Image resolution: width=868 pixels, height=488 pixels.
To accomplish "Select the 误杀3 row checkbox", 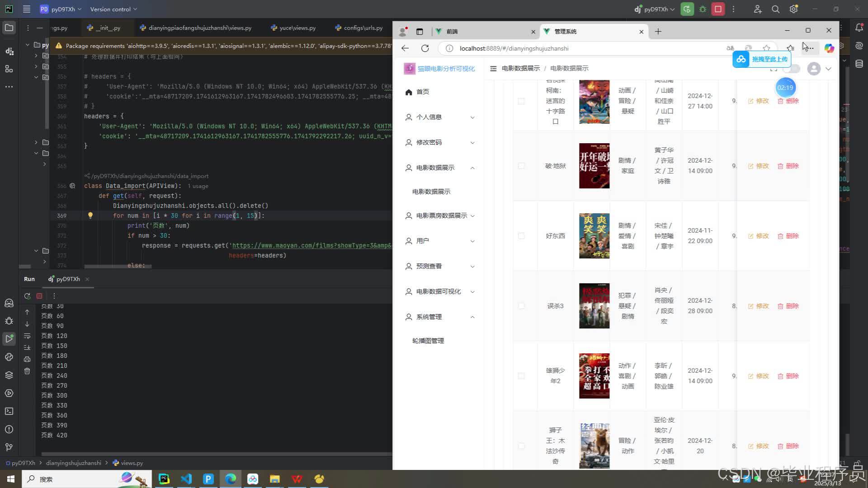I will point(521,306).
